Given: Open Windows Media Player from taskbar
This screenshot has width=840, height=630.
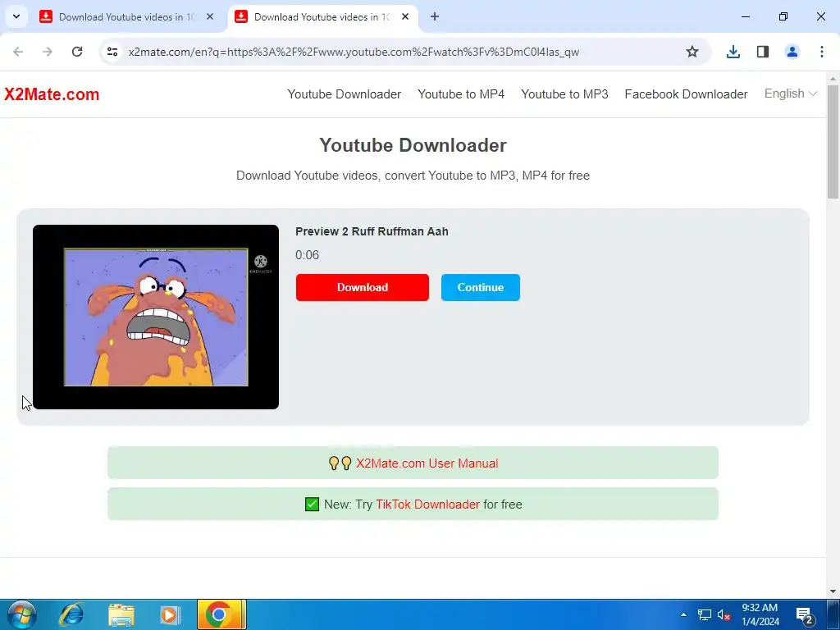Looking at the screenshot, I should tap(170, 615).
